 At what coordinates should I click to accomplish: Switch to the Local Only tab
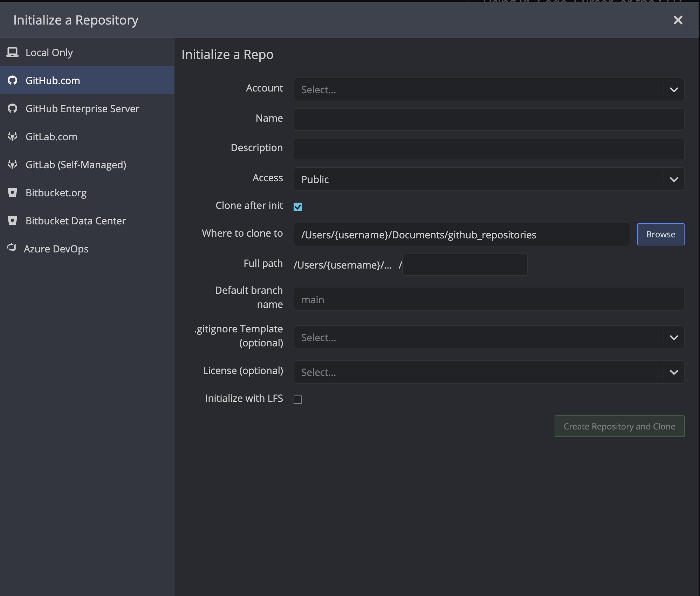(49, 53)
